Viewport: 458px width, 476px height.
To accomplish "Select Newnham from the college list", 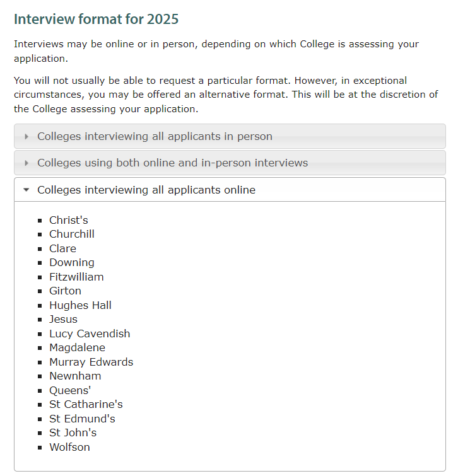I will [x=75, y=376].
